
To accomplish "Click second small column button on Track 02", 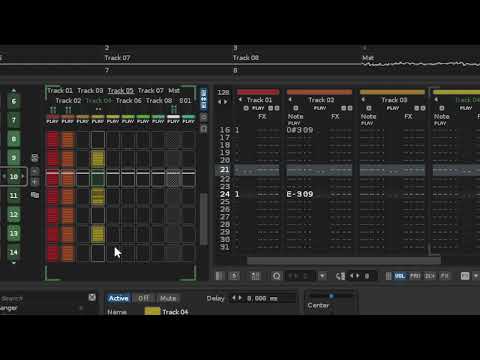I will [350, 108].
